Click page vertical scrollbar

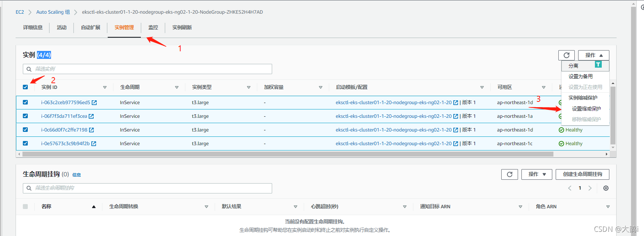tap(633, 121)
